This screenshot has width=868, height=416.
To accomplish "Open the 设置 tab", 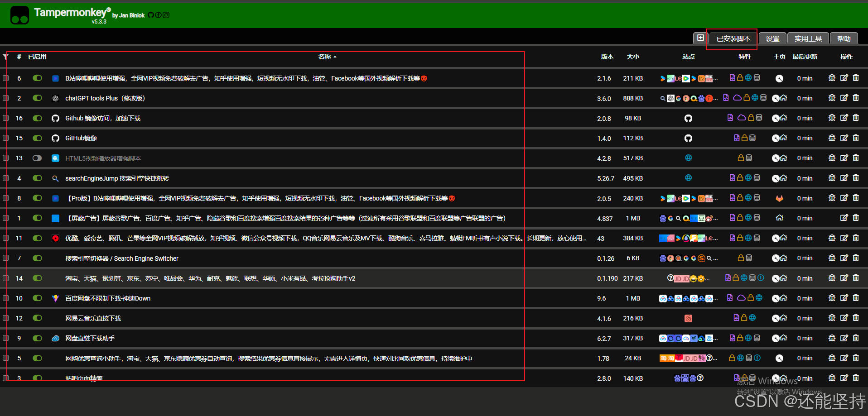I will click(x=772, y=38).
